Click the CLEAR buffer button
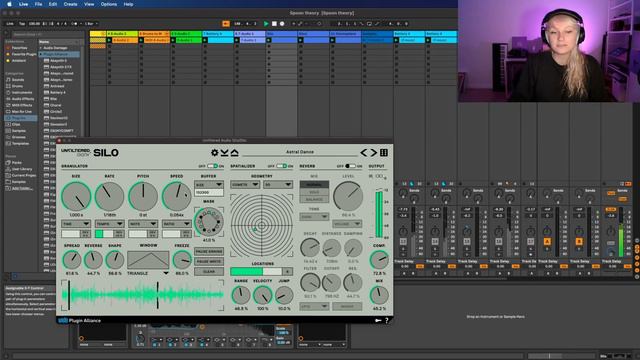Image resolution: width=640 pixels, height=360 pixels. [209, 271]
